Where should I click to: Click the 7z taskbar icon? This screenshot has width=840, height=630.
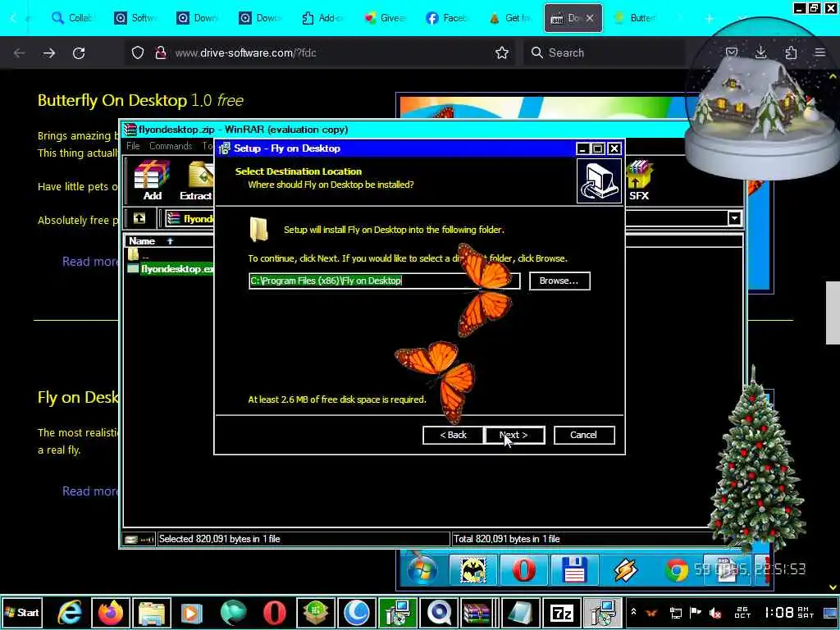pyautogui.click(x=561, y=612)
